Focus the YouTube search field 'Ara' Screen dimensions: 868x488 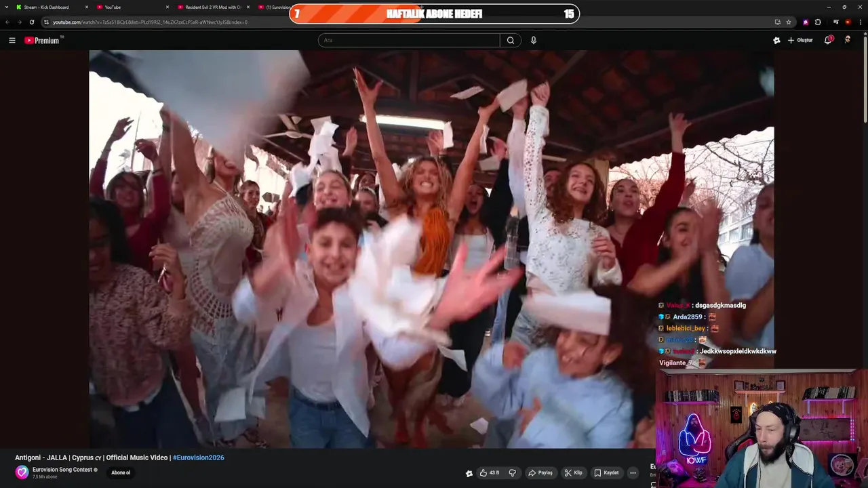pos(410,40)
